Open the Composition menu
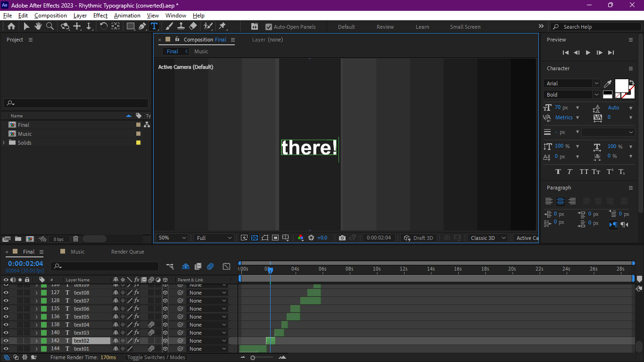The height and width of the screenshot is (362, 644). pos(50,16)
